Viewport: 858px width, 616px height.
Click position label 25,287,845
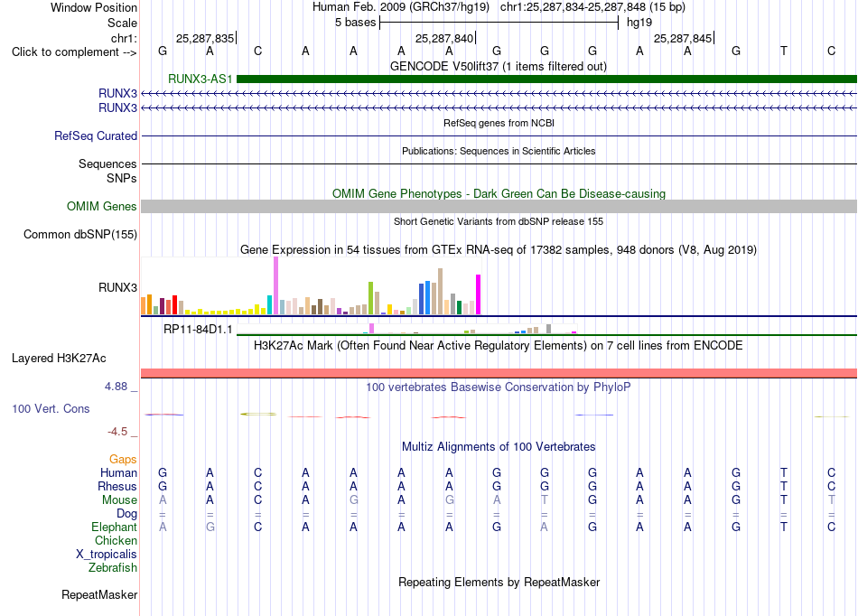point(683,38)
